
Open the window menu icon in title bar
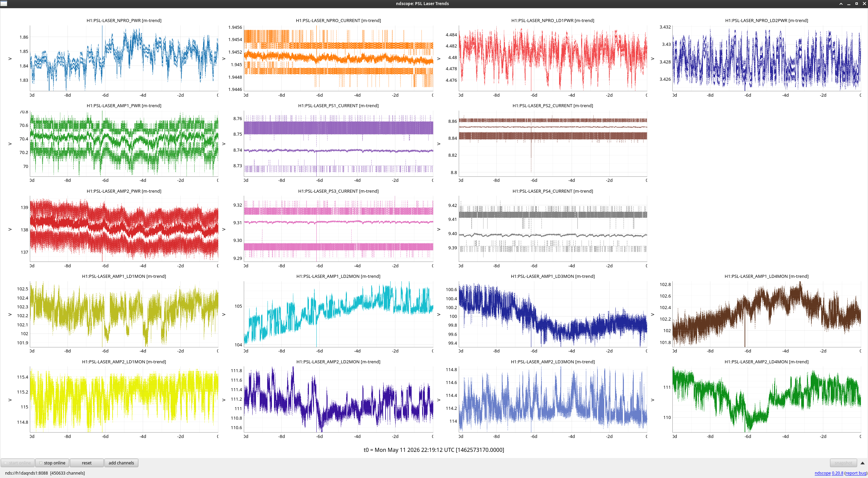tap(4, 3)
